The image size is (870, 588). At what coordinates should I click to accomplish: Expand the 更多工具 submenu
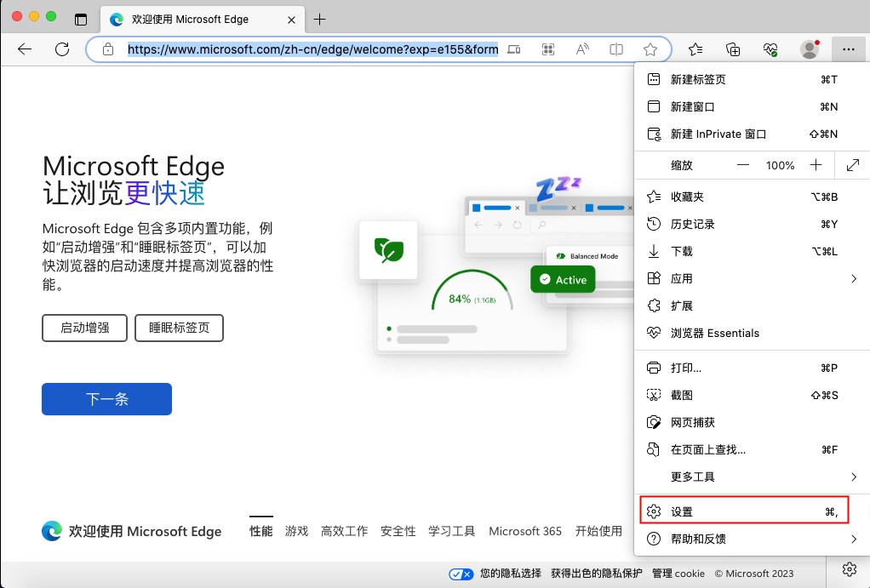tap(853, 477)
